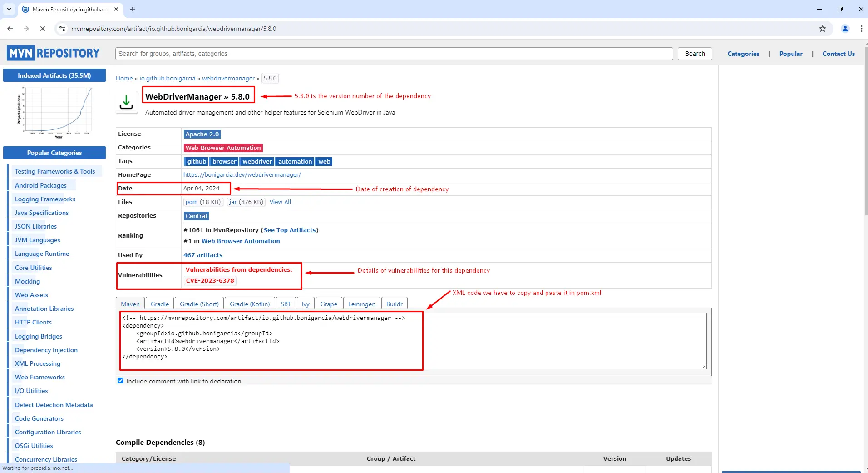Click the WebDriverManager download arrow icon
Screen dimensions: 868x473
(x=126, y=102)
